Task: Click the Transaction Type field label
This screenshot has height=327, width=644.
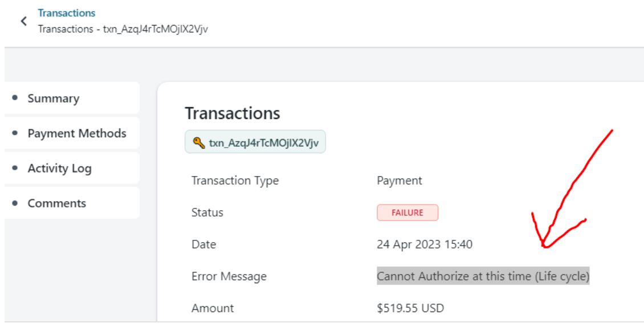Action: pyautogui.click(x=235, y=181)
